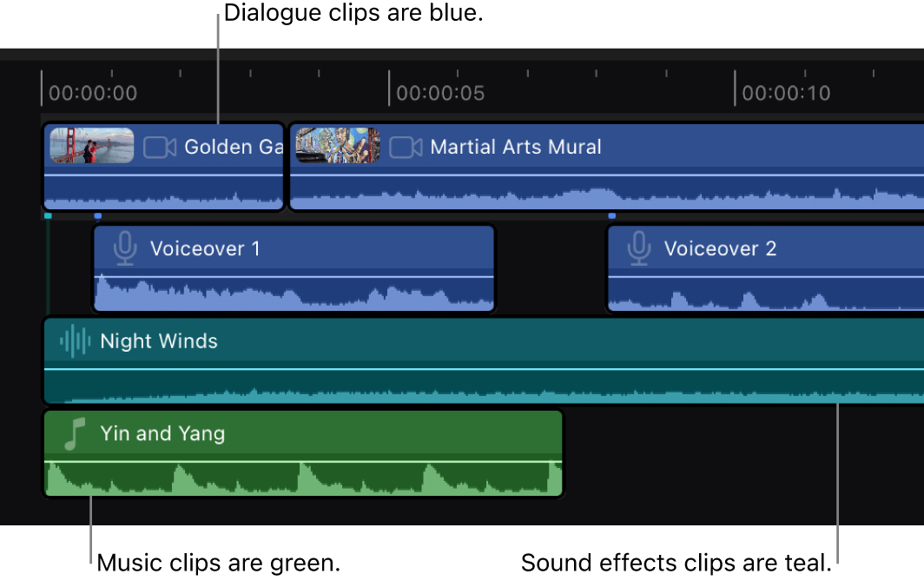Click the microphone icon on Voiceover 1

pos(126,248)
